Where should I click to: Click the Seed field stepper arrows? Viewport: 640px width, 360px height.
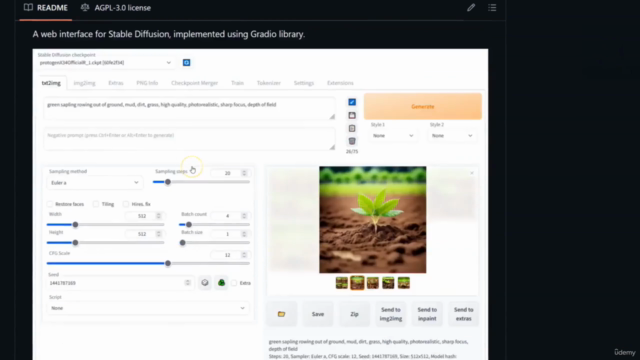coord(188,283)
